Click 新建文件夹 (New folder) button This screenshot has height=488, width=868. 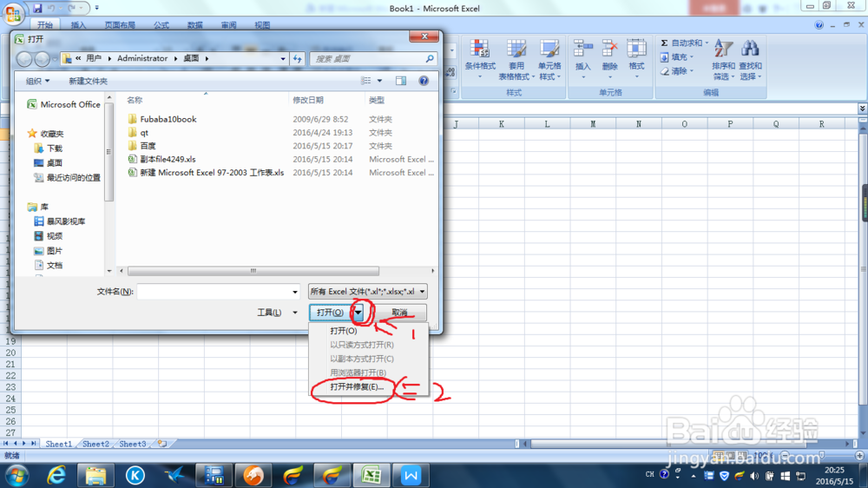tap(88, 81)
